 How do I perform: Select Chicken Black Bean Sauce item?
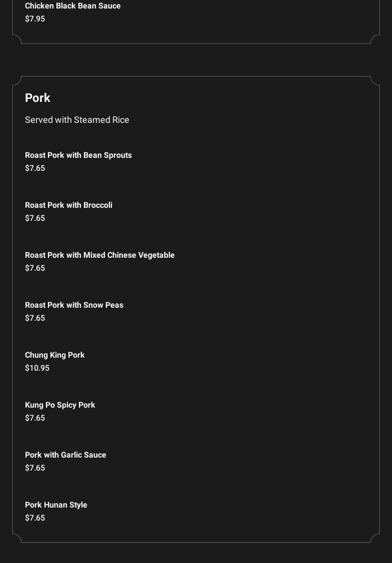tap(73, 6)
